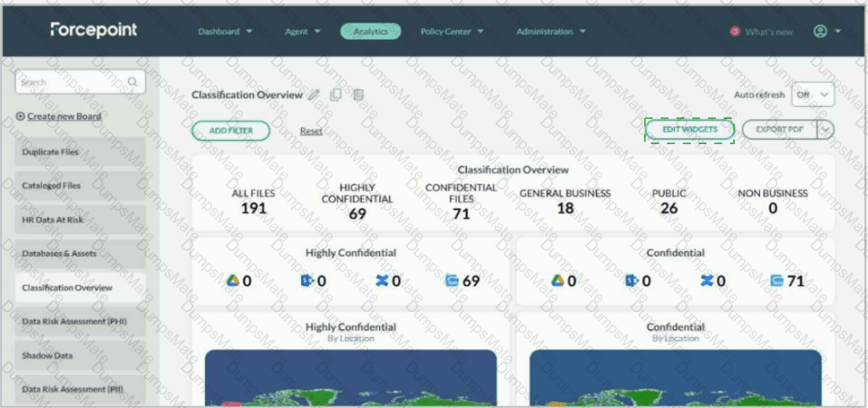The height and width of the screenshot is (408, 868).
Task: Expand the Agent menu arrow
Action: [317, 32]
